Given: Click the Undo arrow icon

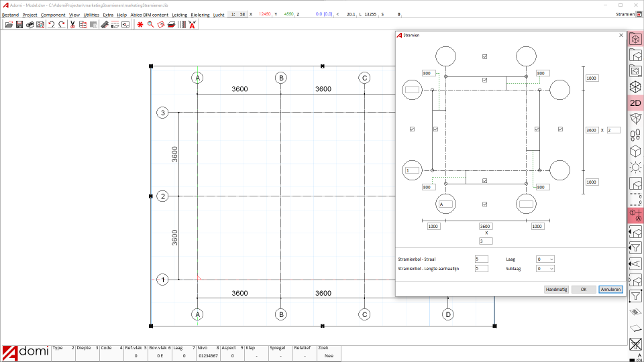Looking at the screenshot, I should (51, 25).
